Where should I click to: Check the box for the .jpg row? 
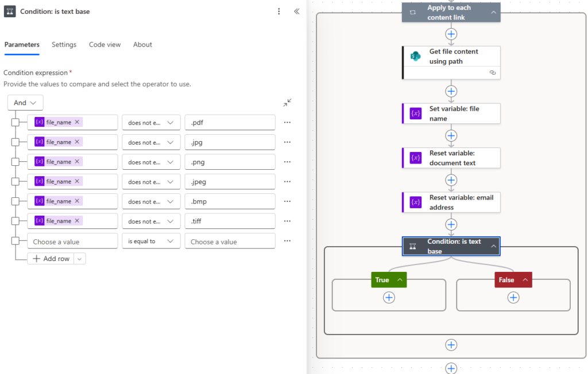16,142
